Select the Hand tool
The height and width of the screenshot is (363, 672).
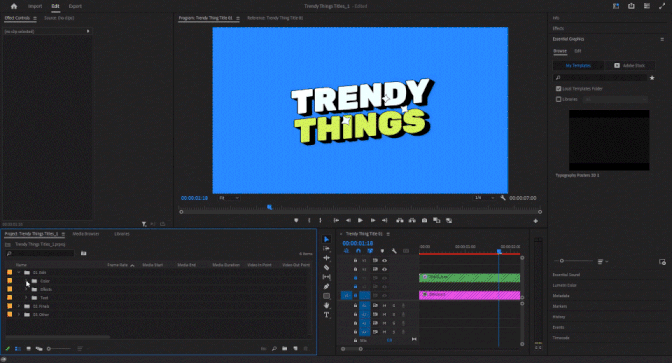tap(327, 305)
